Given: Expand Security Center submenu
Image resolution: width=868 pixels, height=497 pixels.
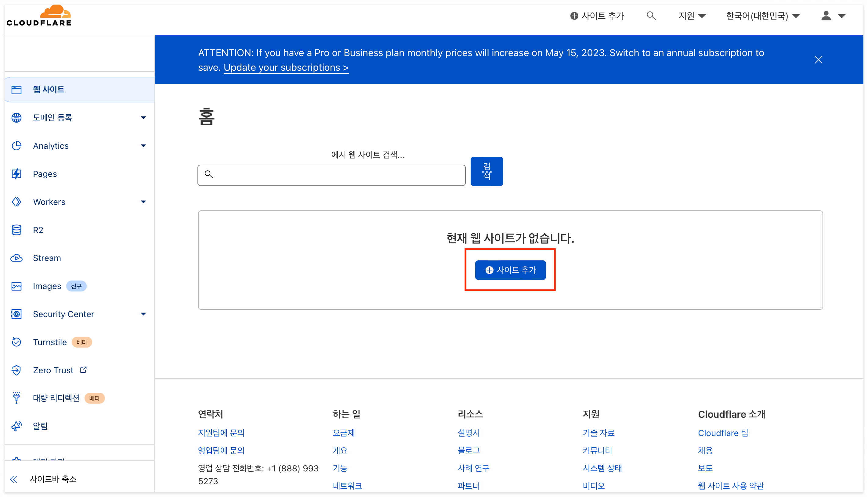Looking at the screenshot, I should (x=143, y=314).
